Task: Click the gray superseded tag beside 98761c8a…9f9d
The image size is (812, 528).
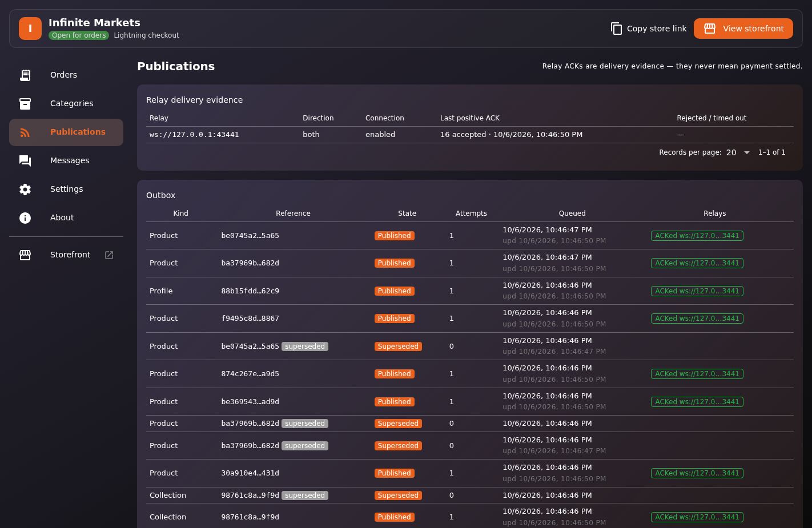Action: click(305, 495)
